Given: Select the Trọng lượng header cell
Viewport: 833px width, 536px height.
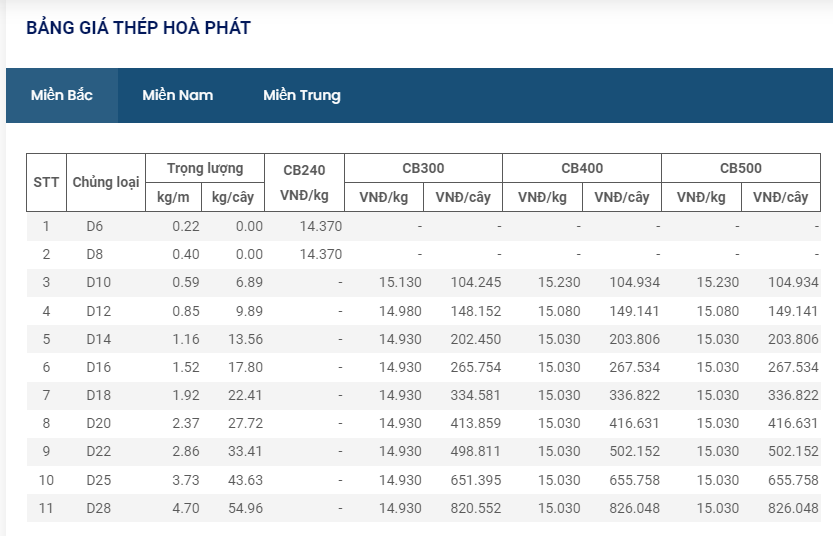Looking at the screenshot, I should click(x=204, y=168).
